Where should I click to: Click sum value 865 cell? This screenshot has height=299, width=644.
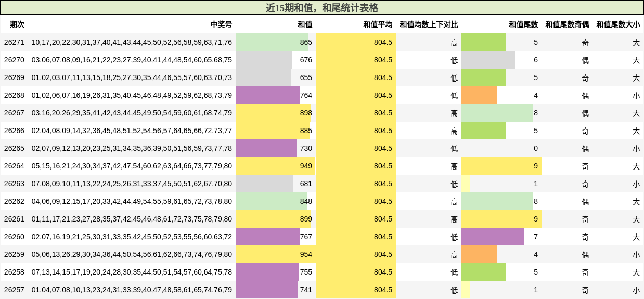click(276, 42)
